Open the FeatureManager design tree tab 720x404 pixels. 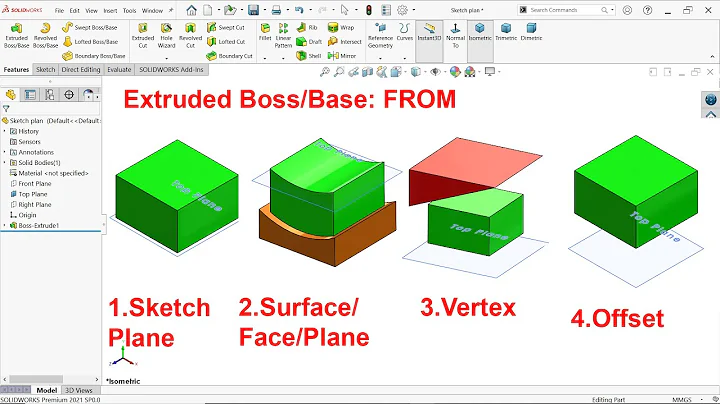(x=11, y=95)
